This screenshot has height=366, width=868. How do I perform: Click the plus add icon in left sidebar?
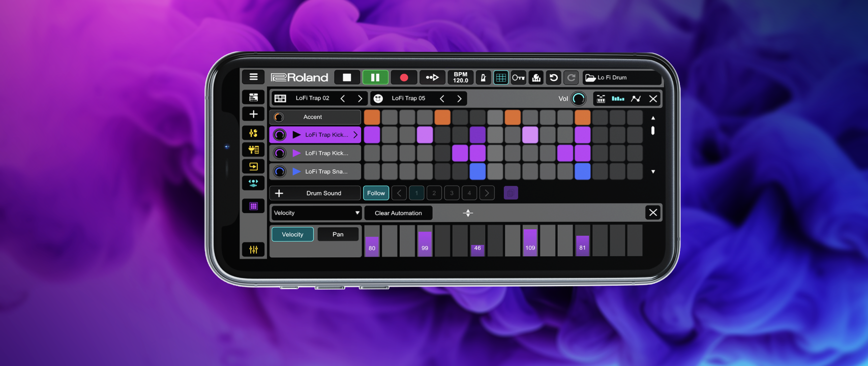tap(253, 114)
